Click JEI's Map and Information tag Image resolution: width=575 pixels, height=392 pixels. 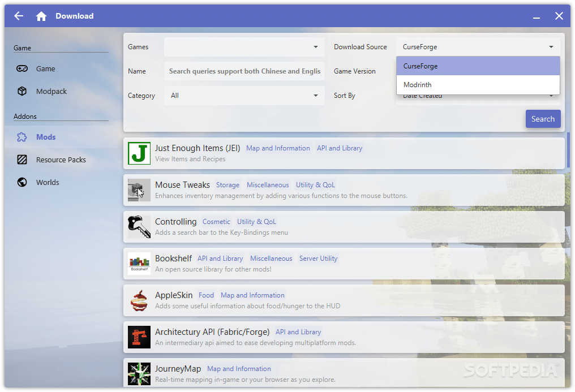point(278,148)
